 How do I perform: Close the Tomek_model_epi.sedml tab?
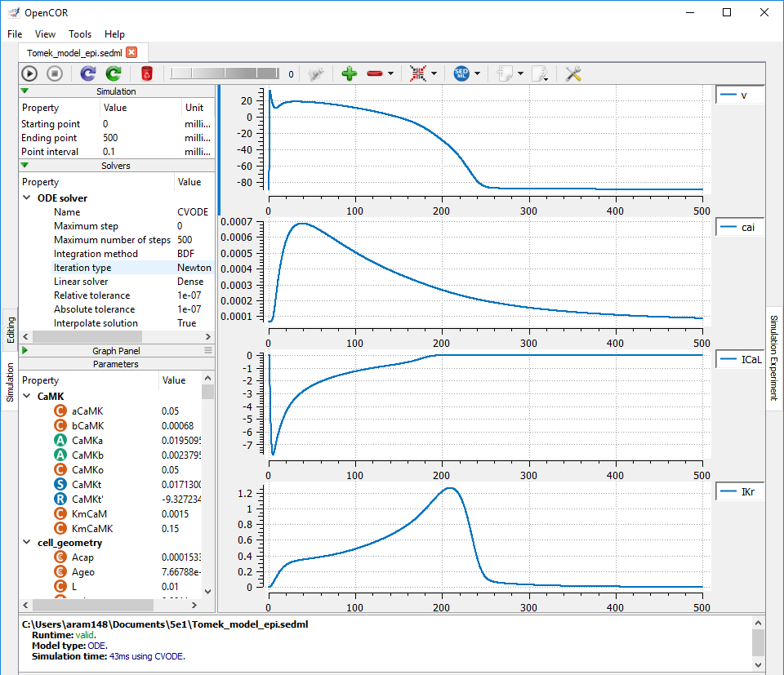pyautogui.click(x=131, y=52)
